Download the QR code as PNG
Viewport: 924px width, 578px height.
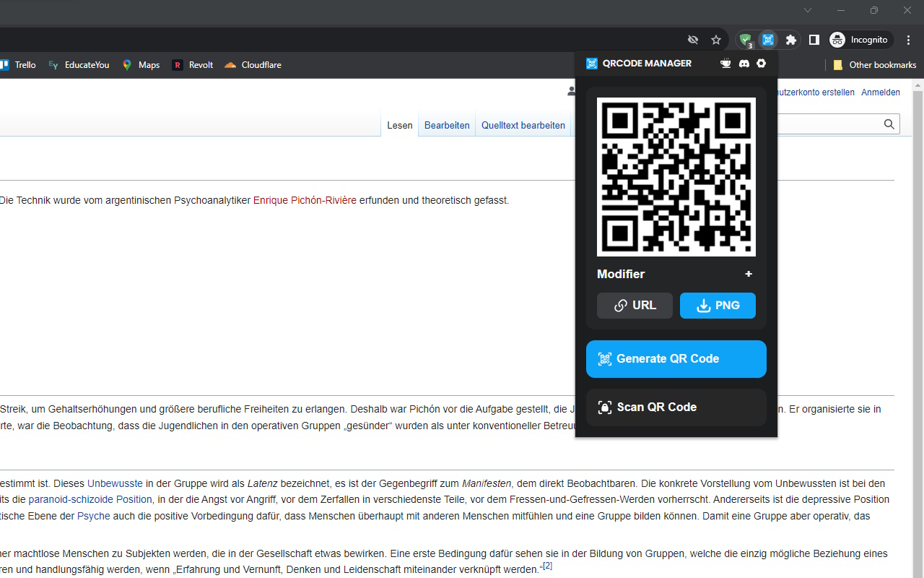tap(718, 306)
